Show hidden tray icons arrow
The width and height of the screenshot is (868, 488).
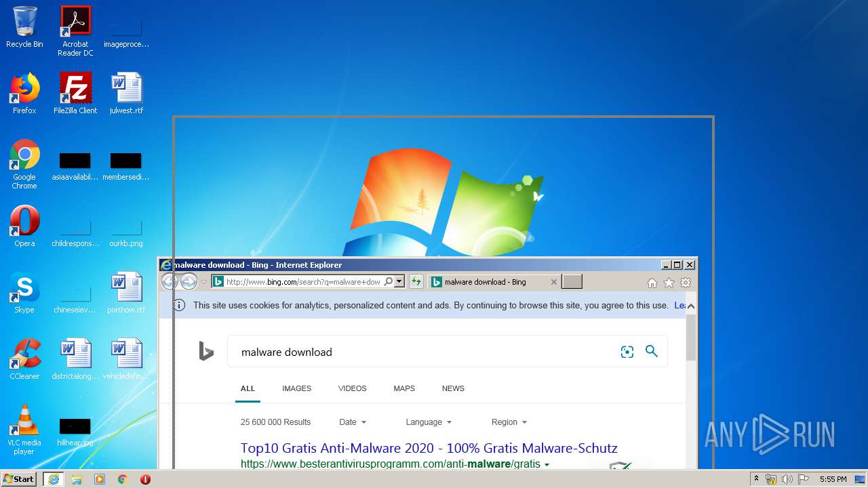(x=756, y=479)
